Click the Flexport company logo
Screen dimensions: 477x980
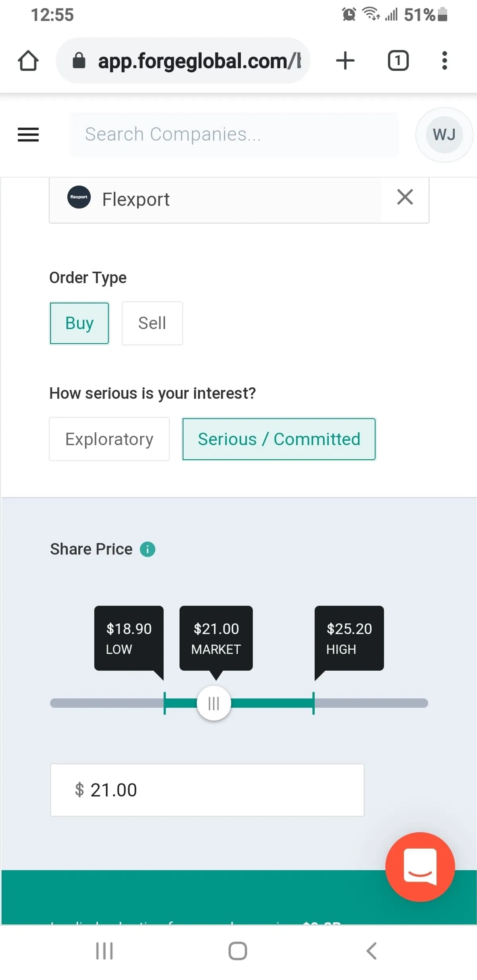coord(79,197)
